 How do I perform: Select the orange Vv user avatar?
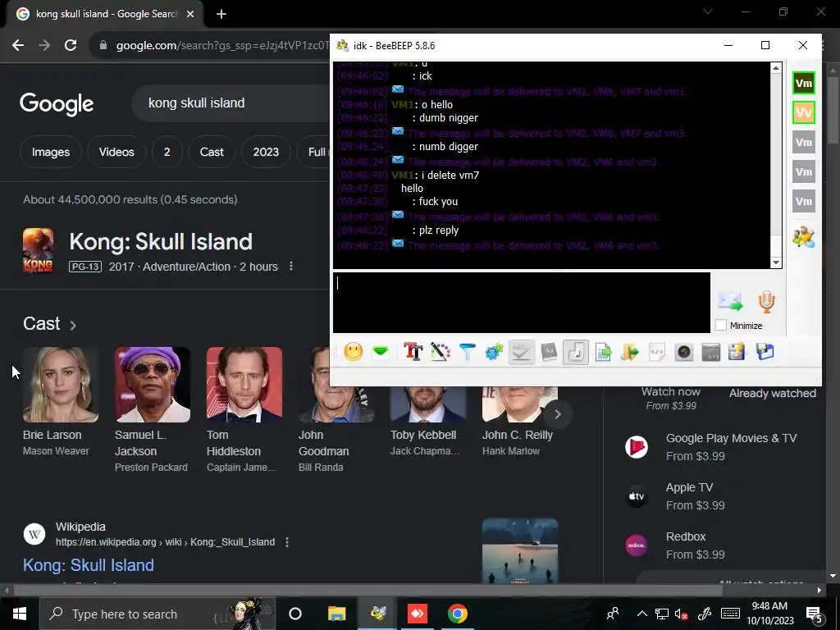point(804,112)
